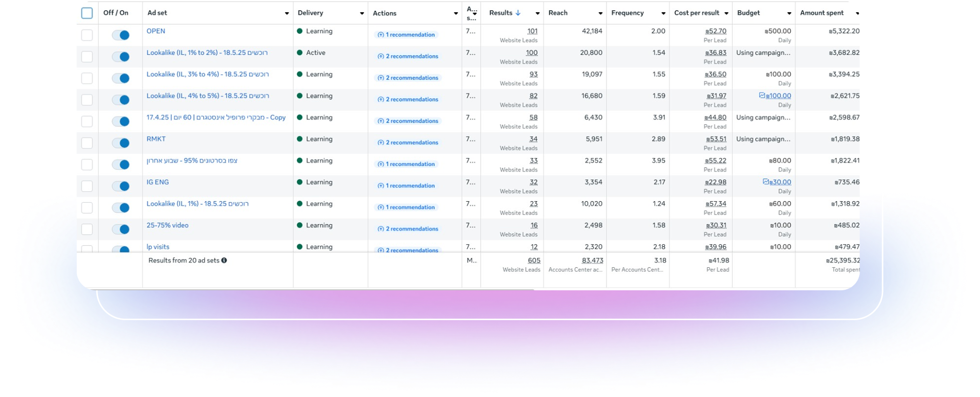Click the 605 total Website Leads value
Image resolution: width=980 pixels, height=397 pixels.
[534, 260]
